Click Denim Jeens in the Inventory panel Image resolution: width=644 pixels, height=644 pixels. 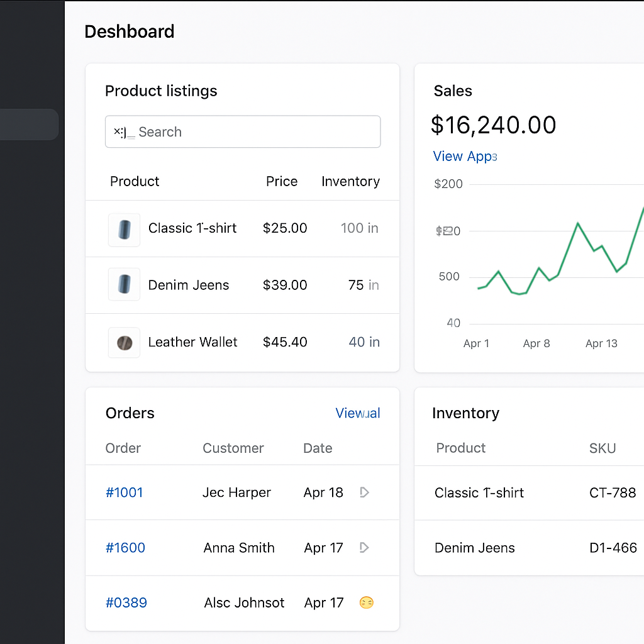coord(475,548)
